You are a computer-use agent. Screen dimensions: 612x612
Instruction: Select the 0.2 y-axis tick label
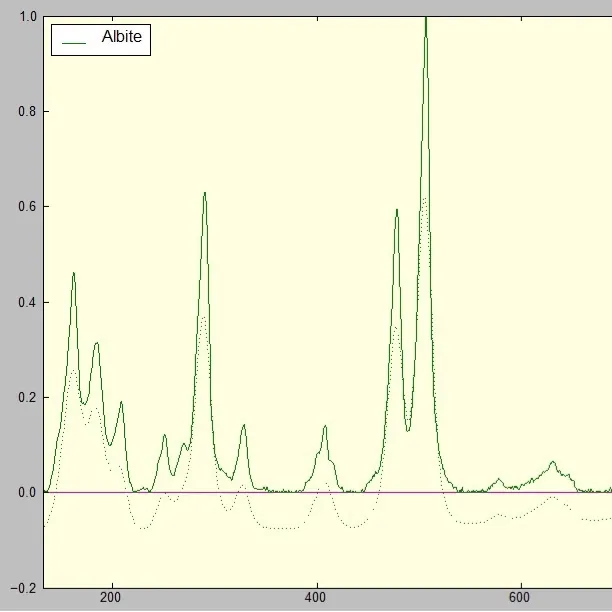click(x=28, y=397)
